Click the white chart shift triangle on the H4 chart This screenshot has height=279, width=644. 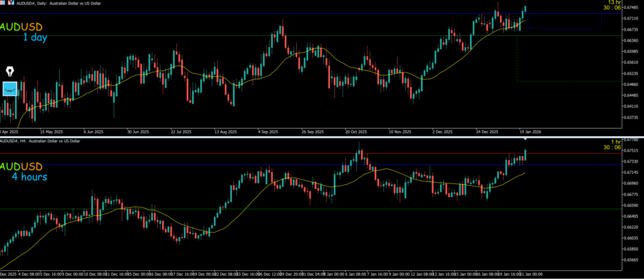526,138
